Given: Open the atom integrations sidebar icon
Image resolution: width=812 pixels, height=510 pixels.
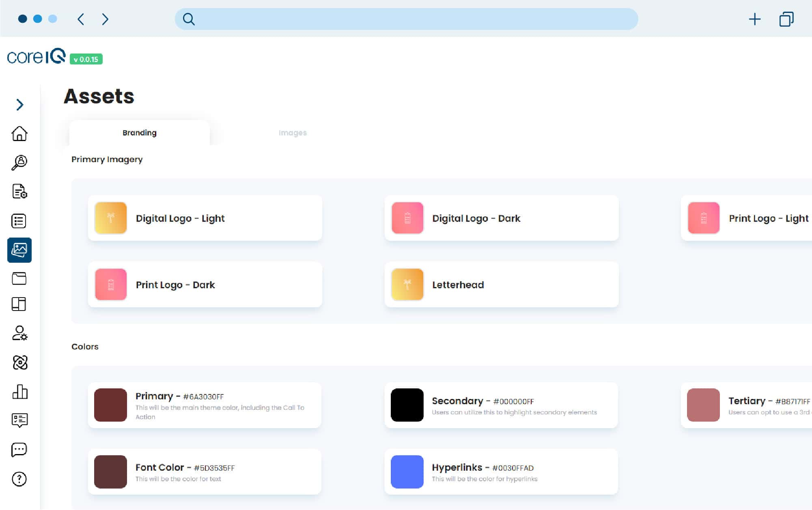Looking at the screenshot, I should pos(19,362).
